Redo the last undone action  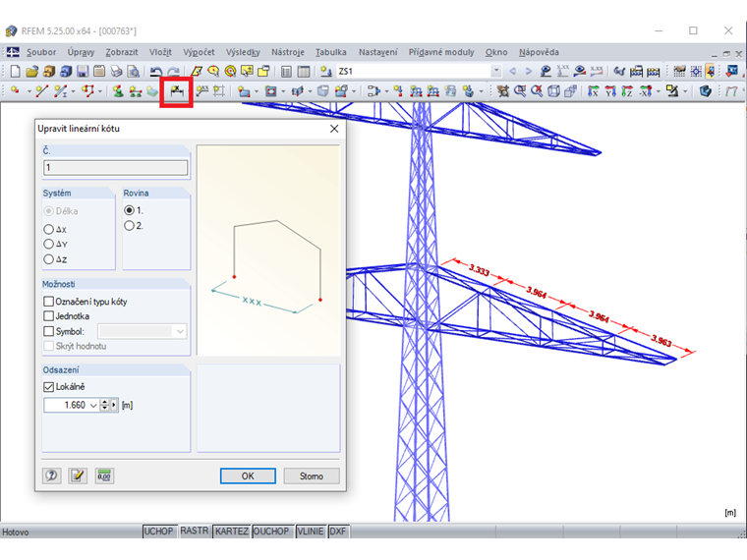click(x=173, y=72)
